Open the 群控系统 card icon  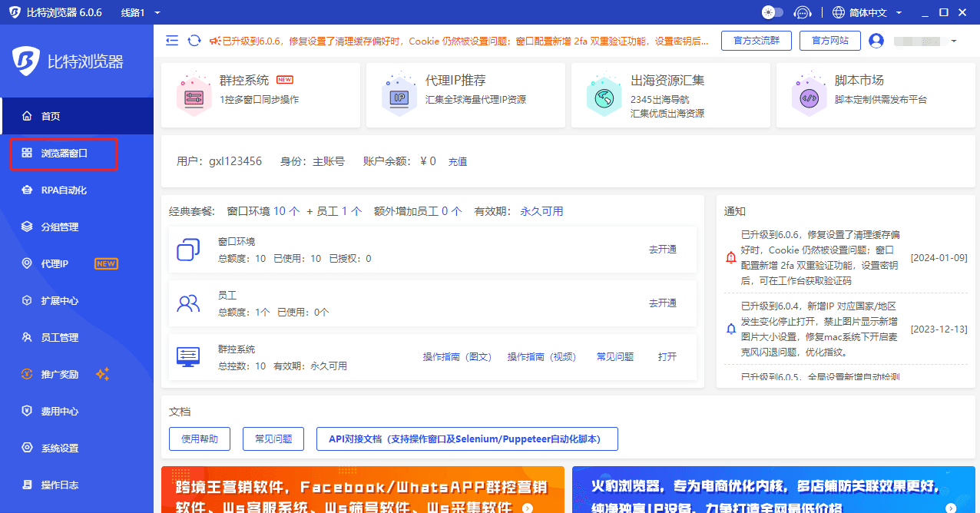(194, 95)
